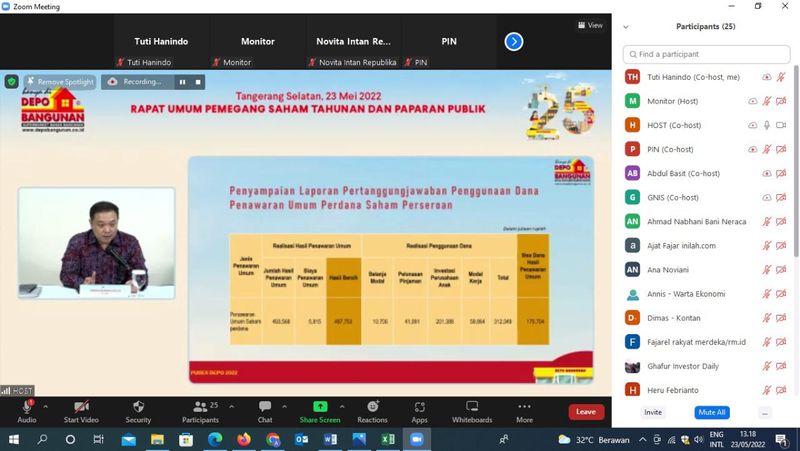
Task: Select Dimas - Kontan participant
Action: tap(707, 318)
